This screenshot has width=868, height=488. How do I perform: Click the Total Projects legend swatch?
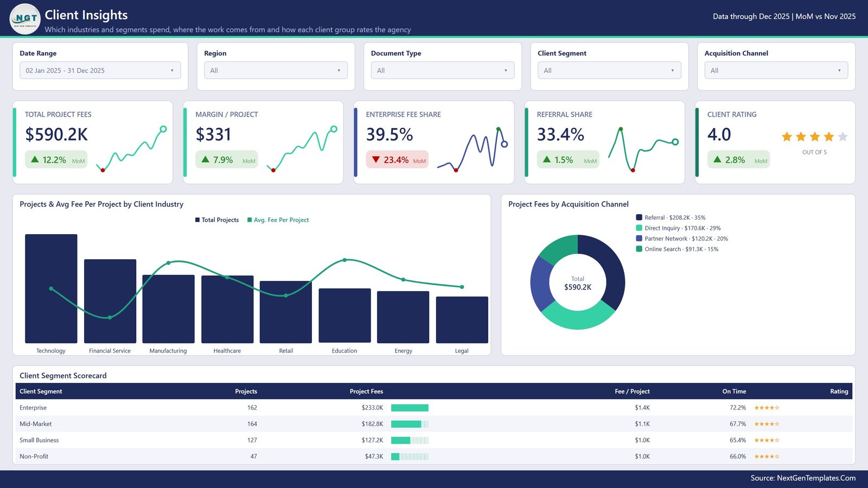(197, 220)
